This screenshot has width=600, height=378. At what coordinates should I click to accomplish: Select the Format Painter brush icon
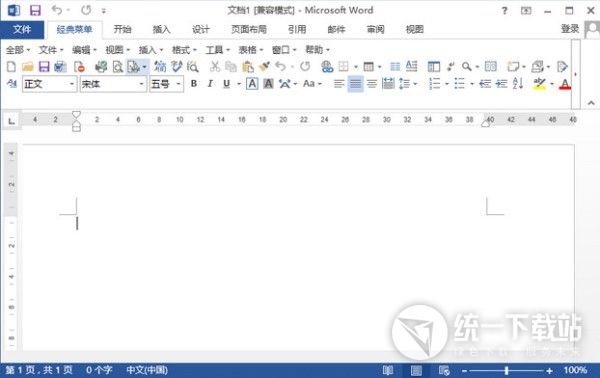(x=264, y=67)
